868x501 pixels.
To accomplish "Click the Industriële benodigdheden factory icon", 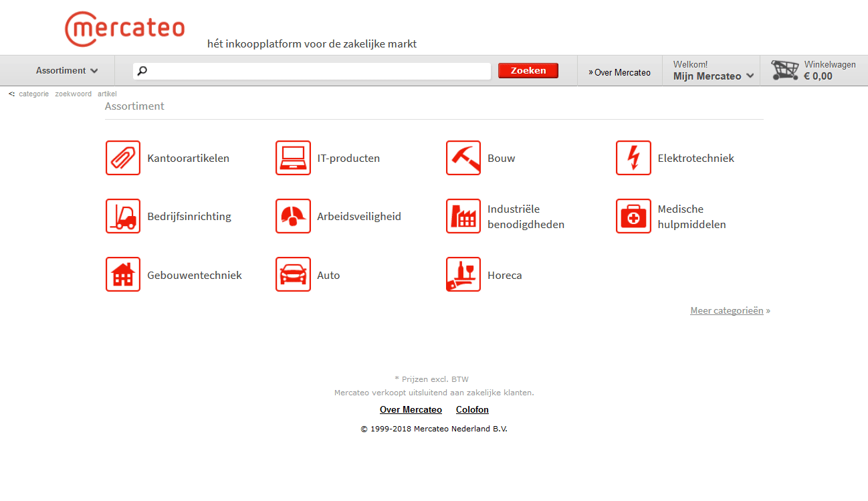I will [x=463, y=216].
